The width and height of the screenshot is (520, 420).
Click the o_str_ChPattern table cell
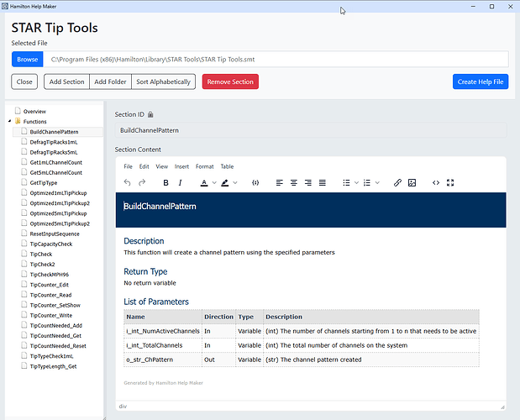tap(163, 360)
